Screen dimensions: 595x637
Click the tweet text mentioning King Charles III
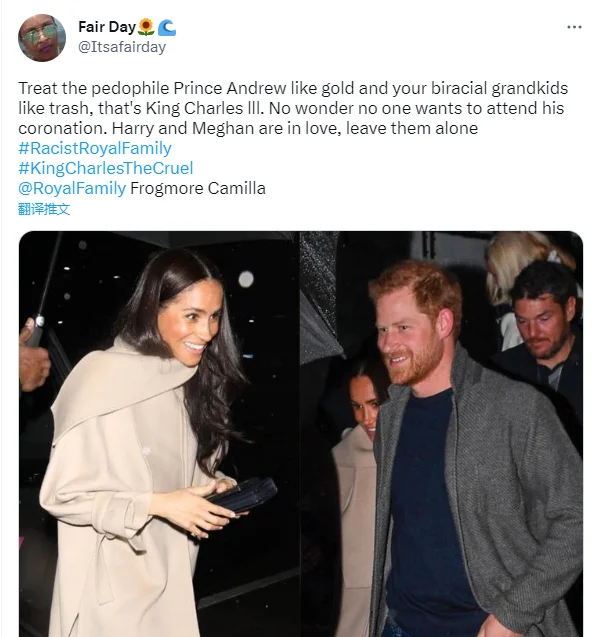293,108
